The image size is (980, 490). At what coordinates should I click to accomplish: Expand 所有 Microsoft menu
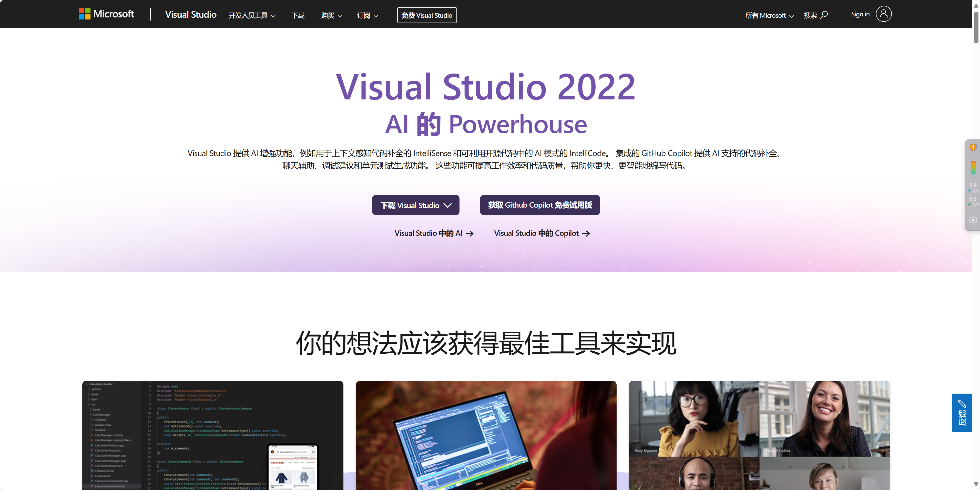point(769,16)
